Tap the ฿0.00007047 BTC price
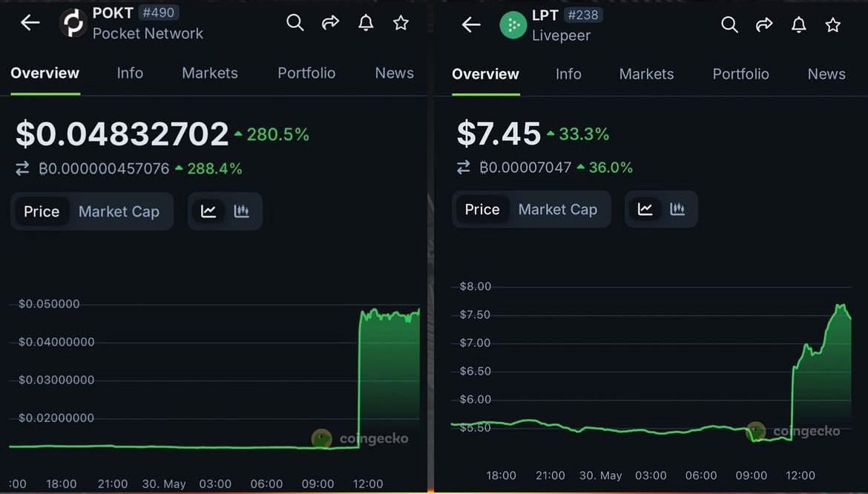Viewport: 868px width, 494px height. 525,167
